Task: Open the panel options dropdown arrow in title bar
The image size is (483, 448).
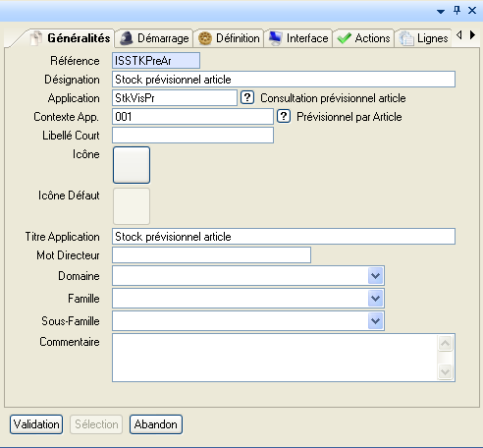Action: coord(441,12)
